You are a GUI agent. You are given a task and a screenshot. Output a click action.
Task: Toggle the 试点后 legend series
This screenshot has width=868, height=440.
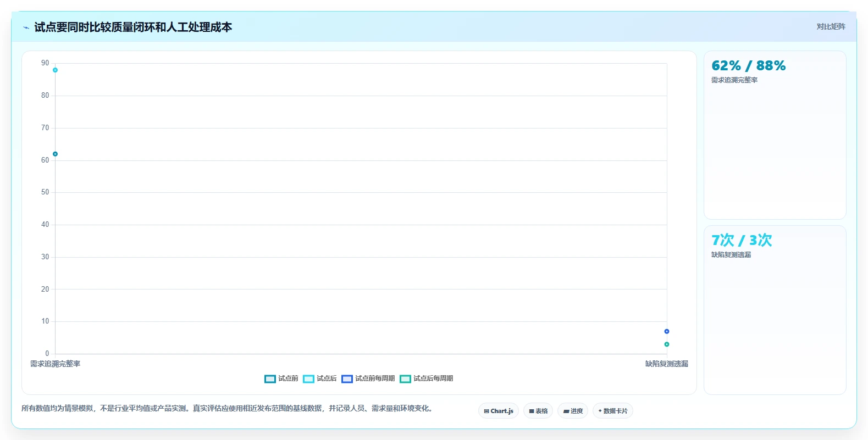319,378
